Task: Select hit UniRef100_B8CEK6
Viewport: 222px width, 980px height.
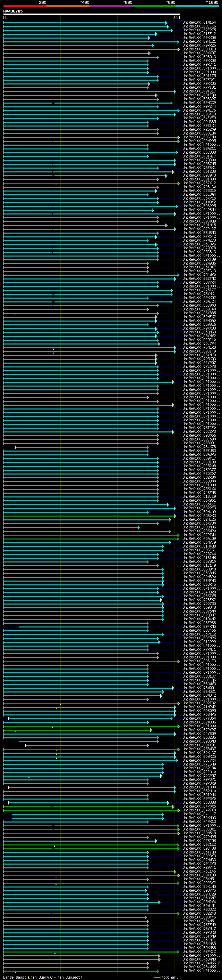Action: 199,26
